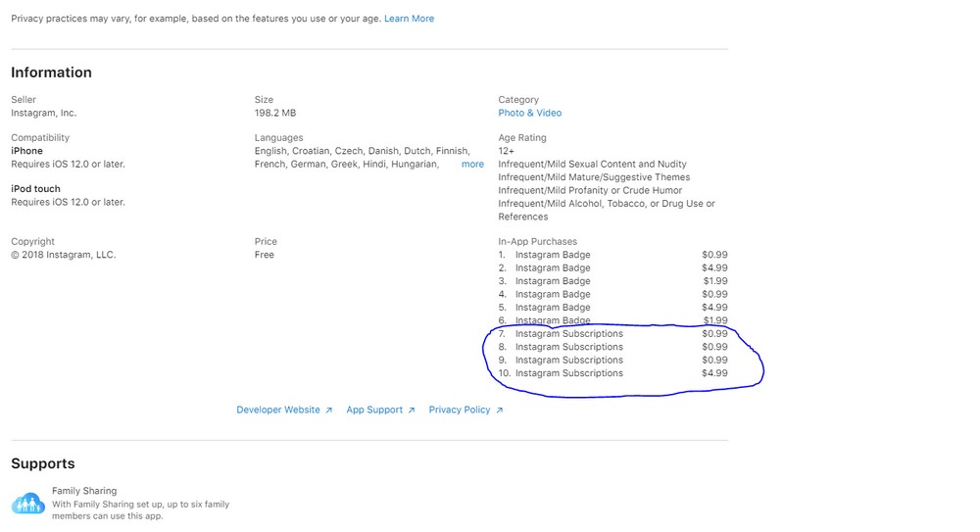Viewport: 980px width, 532px height.
Task: Select Infrequent/Mild Profanity or Crude Humor line
Action: point(590,191)
